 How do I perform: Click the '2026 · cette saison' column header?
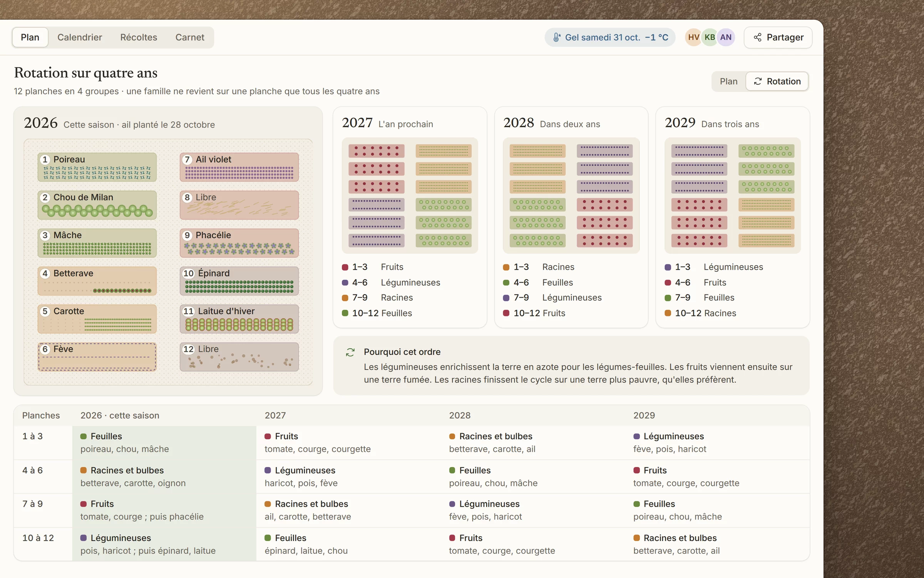point(120,415)
